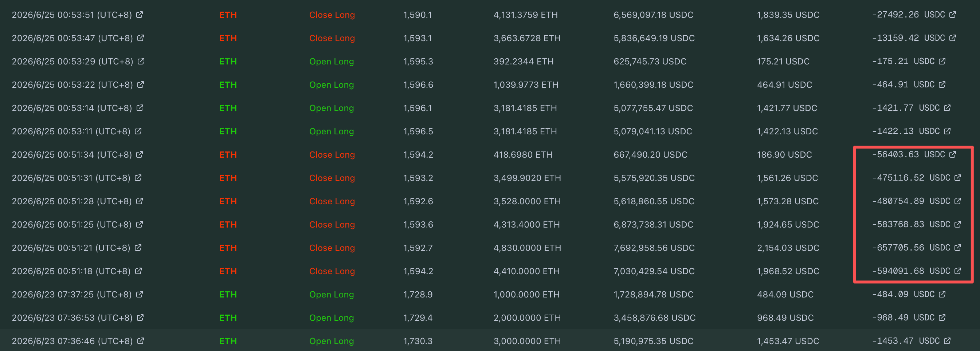Viewport: 980px width, 351px height.
Task: Click the fee 2,154.03 USDC
Action: point(788,248)
